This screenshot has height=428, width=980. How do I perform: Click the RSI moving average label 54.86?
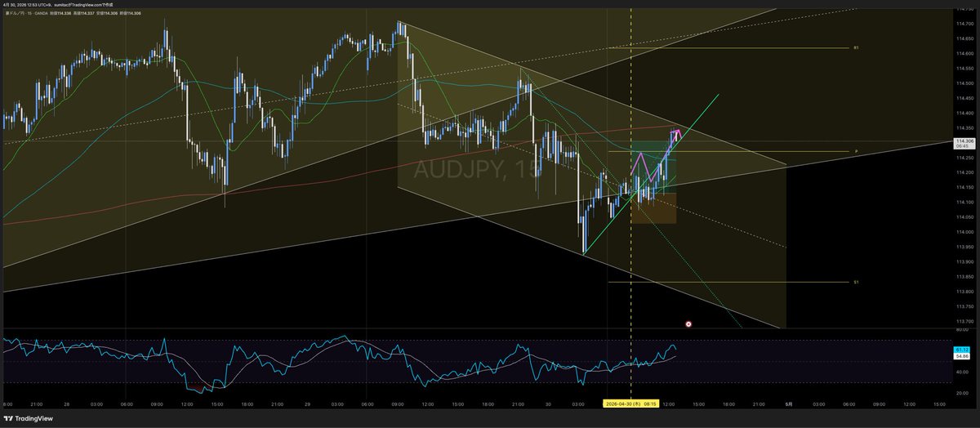[961, 357]
